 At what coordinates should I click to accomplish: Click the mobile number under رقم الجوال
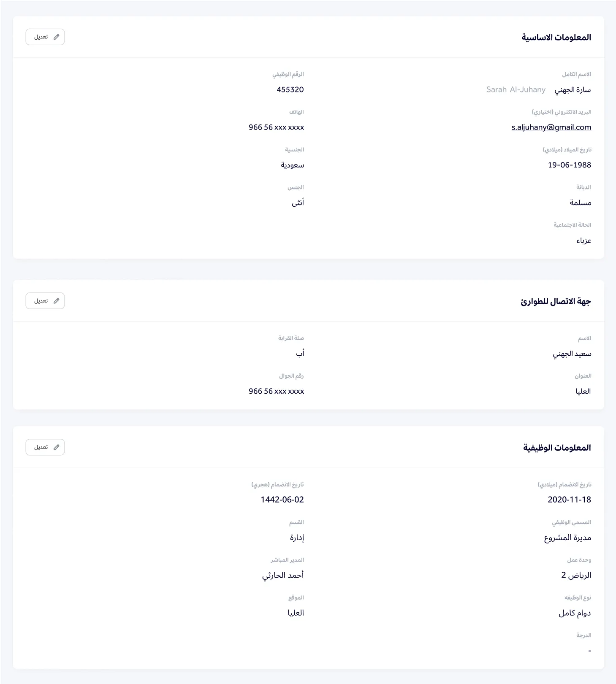pos(276,391)
